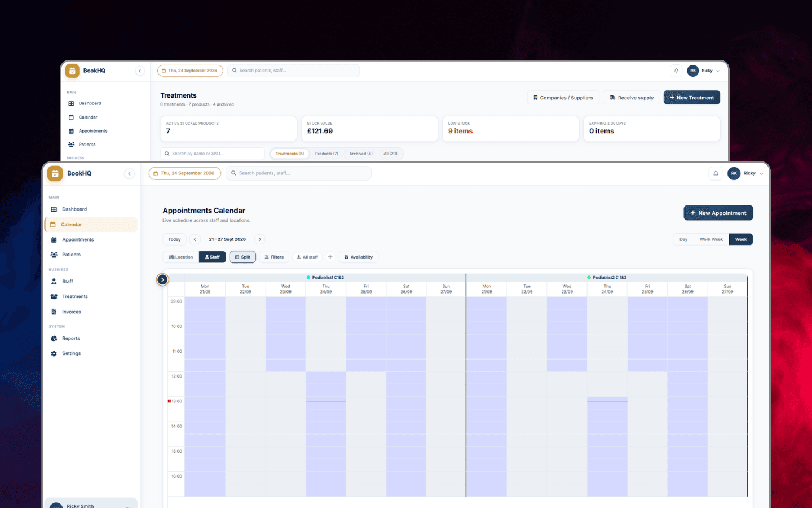Click the New Appointment button
The height and width of the screenshot is (508, 812).
tap(718, 213)
